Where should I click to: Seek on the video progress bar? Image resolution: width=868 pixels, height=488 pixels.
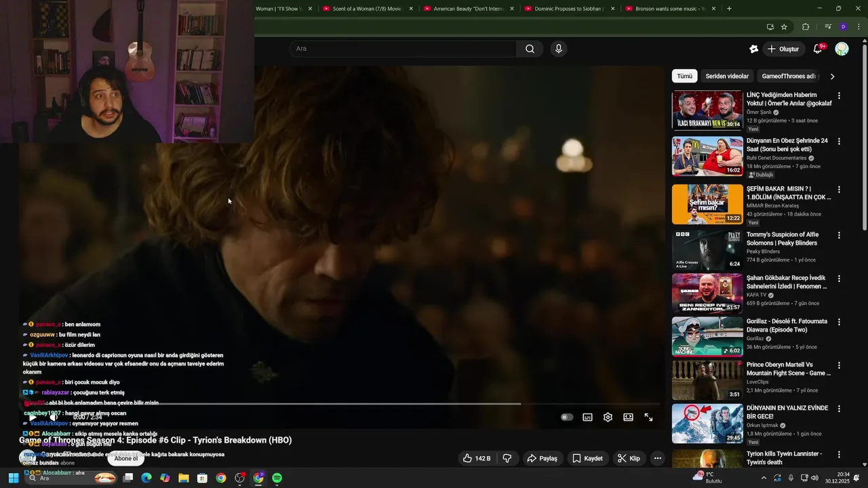[338, 404]
